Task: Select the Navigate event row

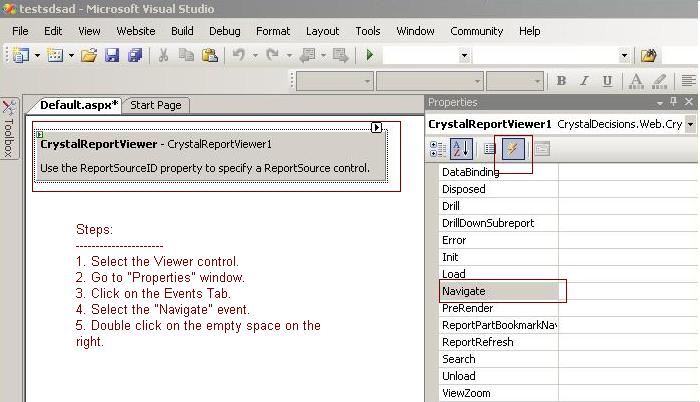Action: (x=499, y=291)
